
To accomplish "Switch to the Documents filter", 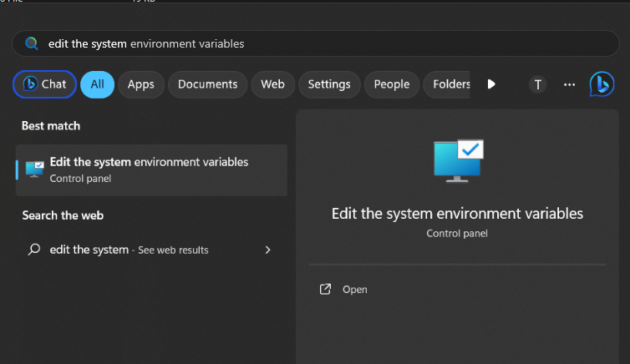I will pyautogui.click(x=208, y=84).
